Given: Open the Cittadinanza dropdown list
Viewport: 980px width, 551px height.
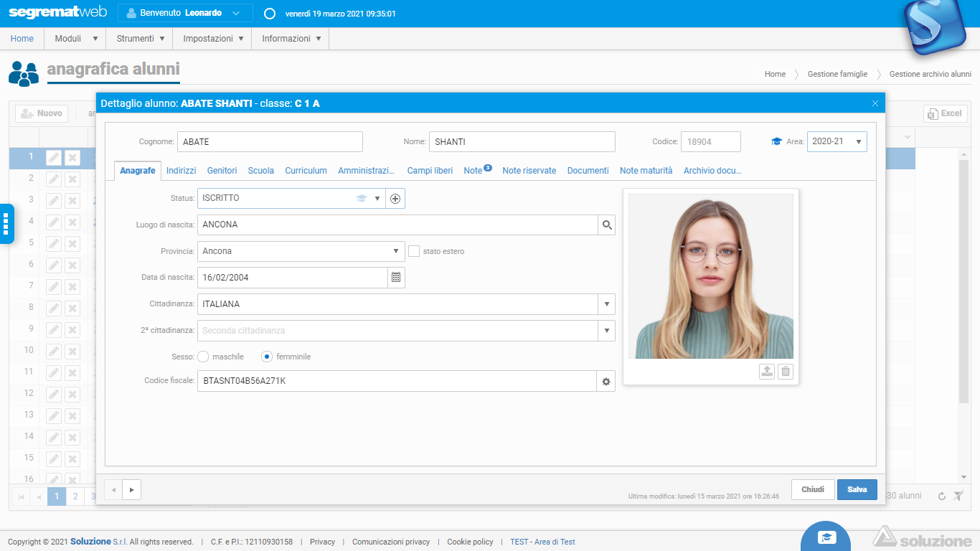Looking at the screenshot, I should pyautogui.click(x=607, y=304).
